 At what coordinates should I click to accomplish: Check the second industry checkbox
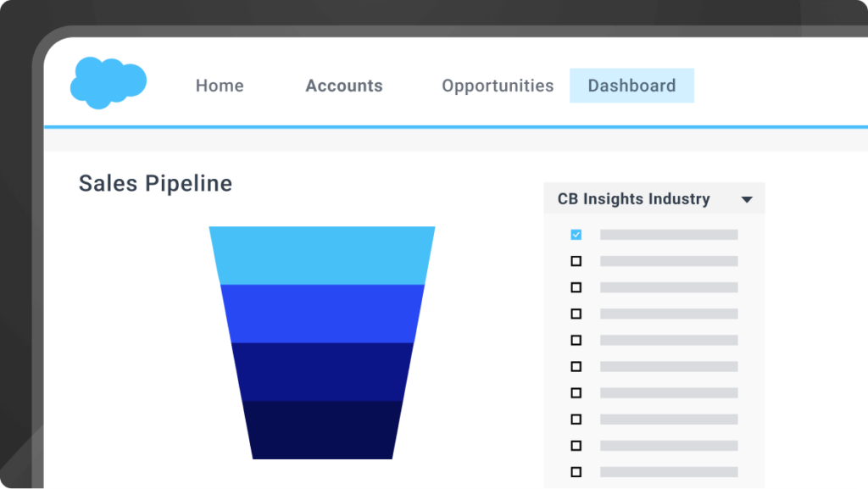pyautogui.click(x=576, y=261)
